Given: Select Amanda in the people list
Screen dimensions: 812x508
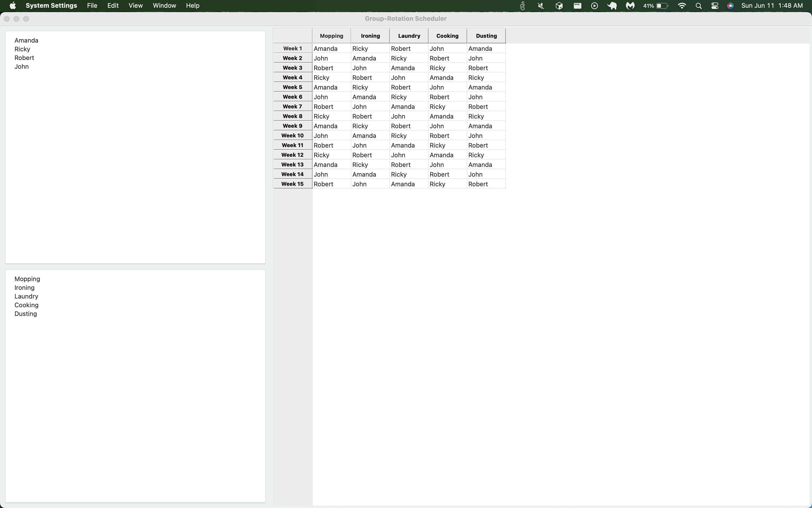Looking at the screenshot, I should point(26,40).
